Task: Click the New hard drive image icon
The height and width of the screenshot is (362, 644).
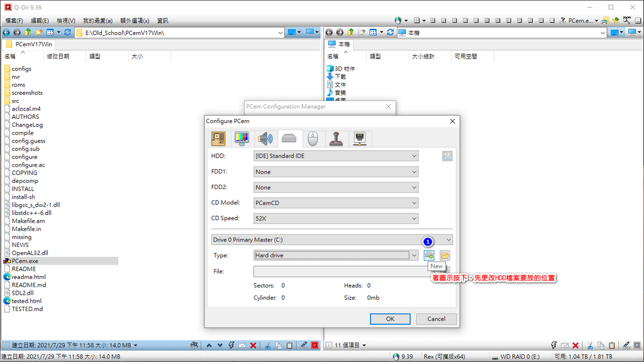Action: (429, 255)
